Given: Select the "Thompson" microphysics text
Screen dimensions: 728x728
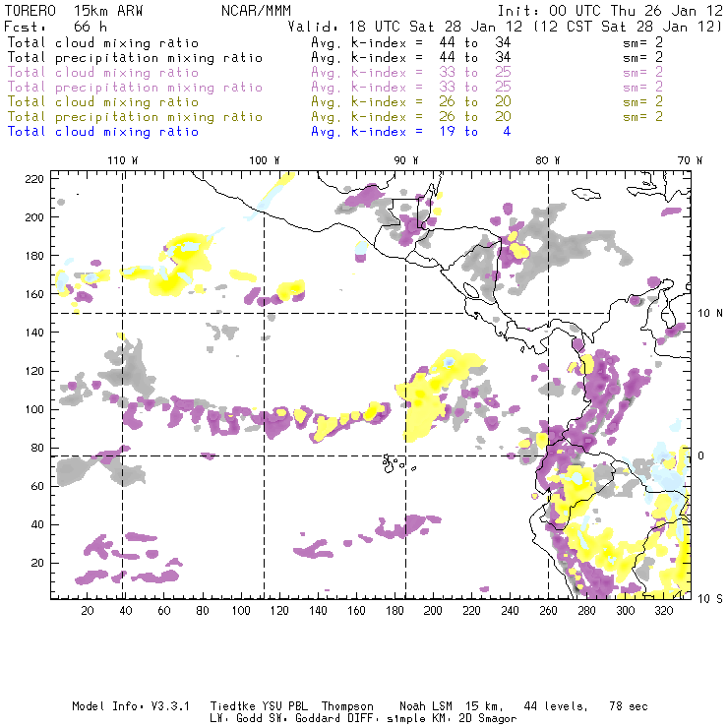Looking at the screenshot, I should pos(347,706).
